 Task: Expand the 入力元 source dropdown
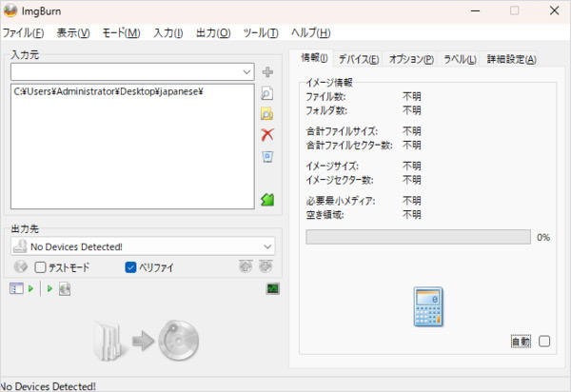tap(246, 71)
